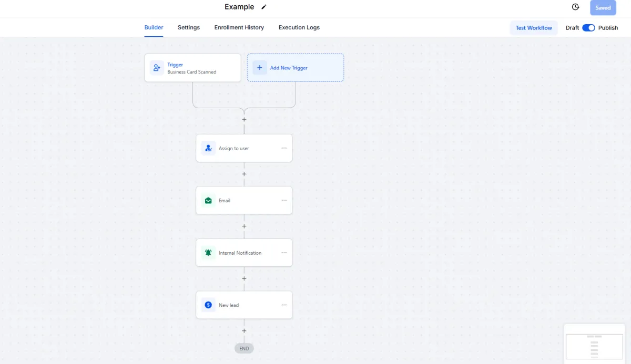Image resolution: width=631 pixels, height=364 pixels.
Task: Add step between Internal Notification and New lead
Action: (244, 278)
